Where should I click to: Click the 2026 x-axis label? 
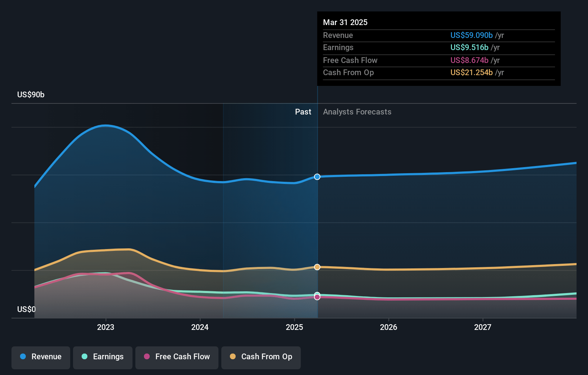389,327
